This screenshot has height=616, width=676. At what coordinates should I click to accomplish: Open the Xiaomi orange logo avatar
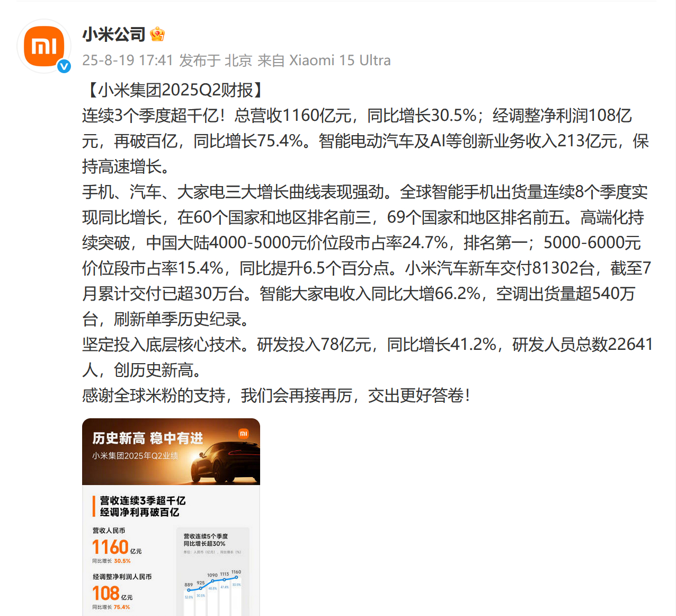coord(44,46)
